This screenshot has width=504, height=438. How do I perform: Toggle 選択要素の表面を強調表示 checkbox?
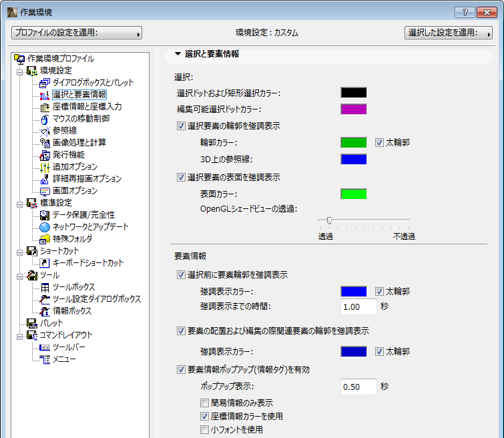[x=181, y=177]
